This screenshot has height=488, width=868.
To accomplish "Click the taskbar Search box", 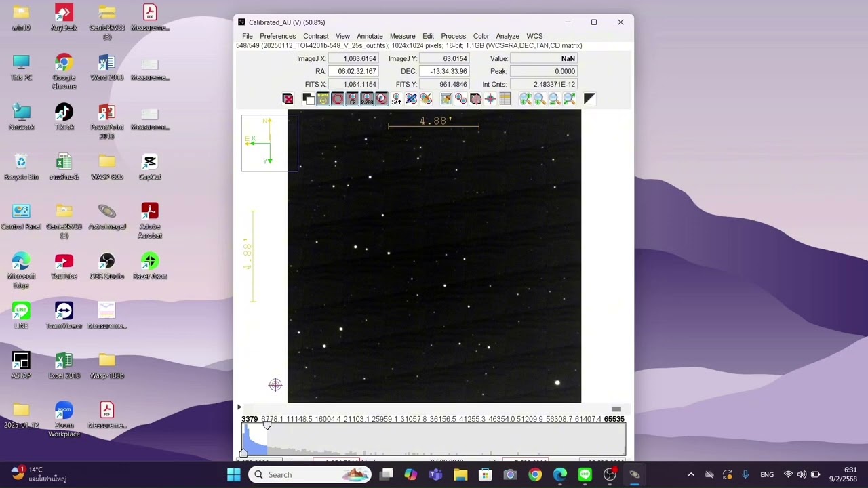I will pos(310,474).
